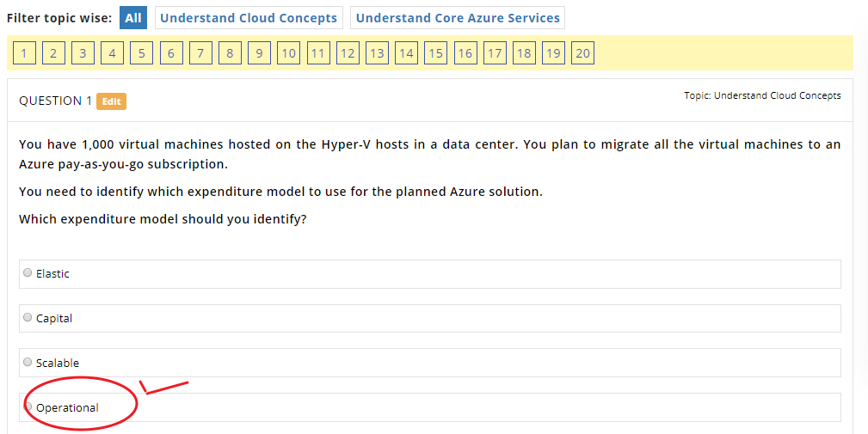The width and height of the screenshot is (868, 434).
Task: Select the Elastic radio option
Action: [28, 273]
